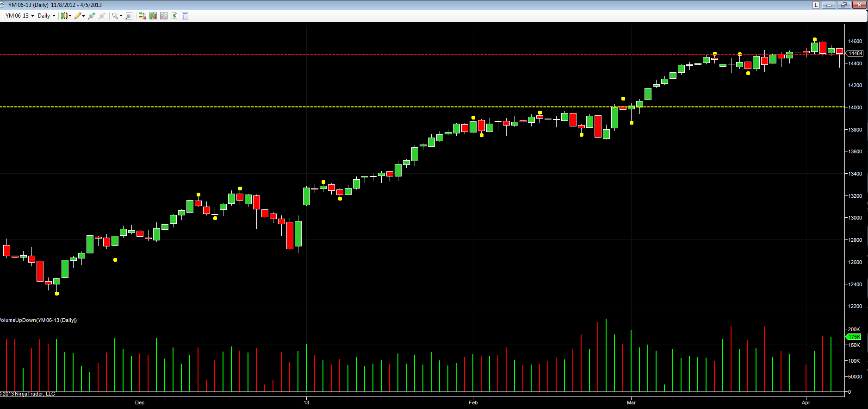Open the data series candlestick icon

[153, 16]
